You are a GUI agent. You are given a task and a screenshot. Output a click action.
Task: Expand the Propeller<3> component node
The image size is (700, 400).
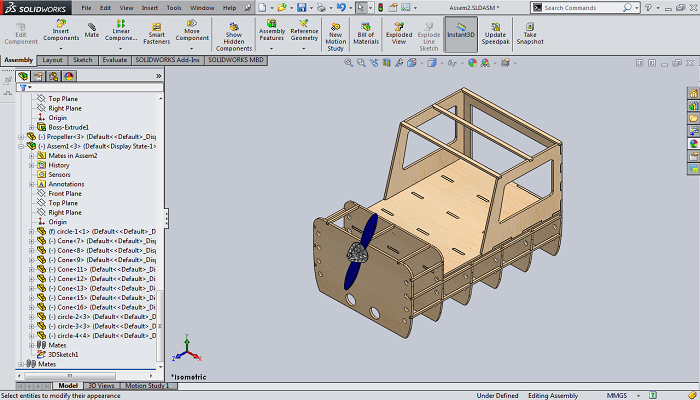click(21, 137)
